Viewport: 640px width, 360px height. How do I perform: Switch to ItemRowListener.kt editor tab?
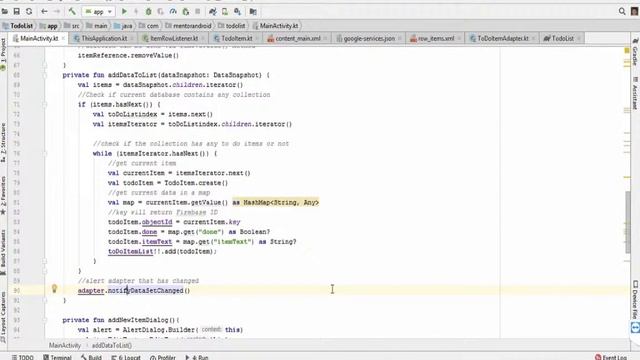pyautogui.click(x=174, y=38)
